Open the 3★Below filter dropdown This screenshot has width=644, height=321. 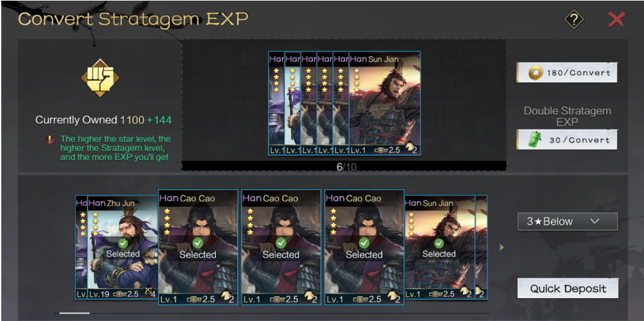point(567,221)
